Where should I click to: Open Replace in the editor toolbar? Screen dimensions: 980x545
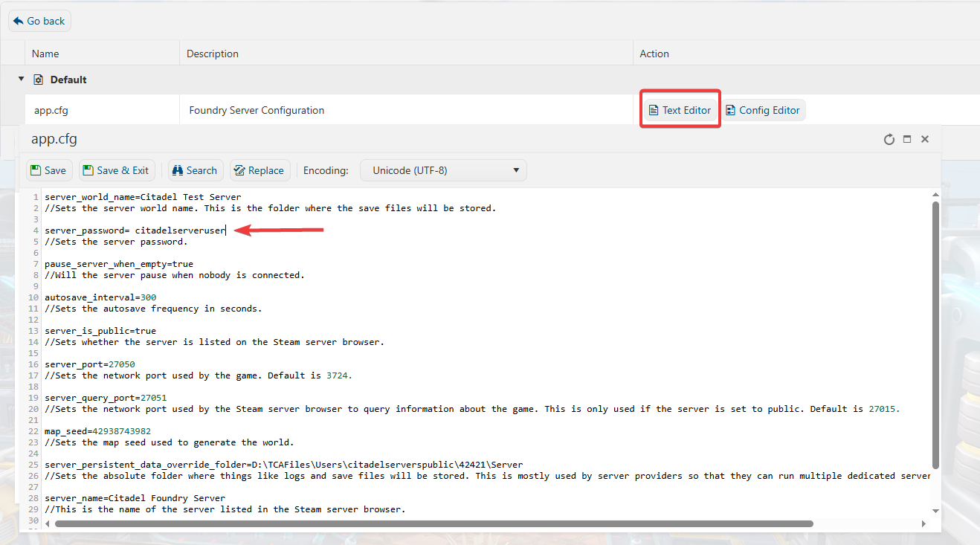coord(259,170)
